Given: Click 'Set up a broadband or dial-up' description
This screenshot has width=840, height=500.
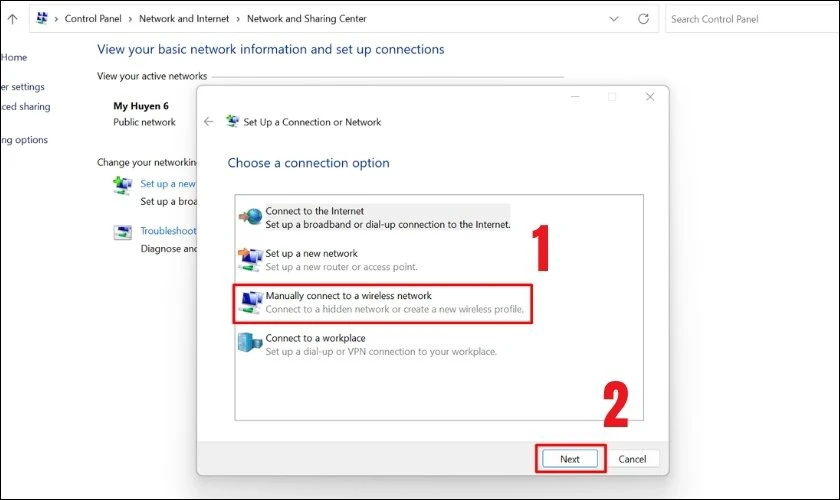Looking at the screenshot, I should tap(388, 225).
